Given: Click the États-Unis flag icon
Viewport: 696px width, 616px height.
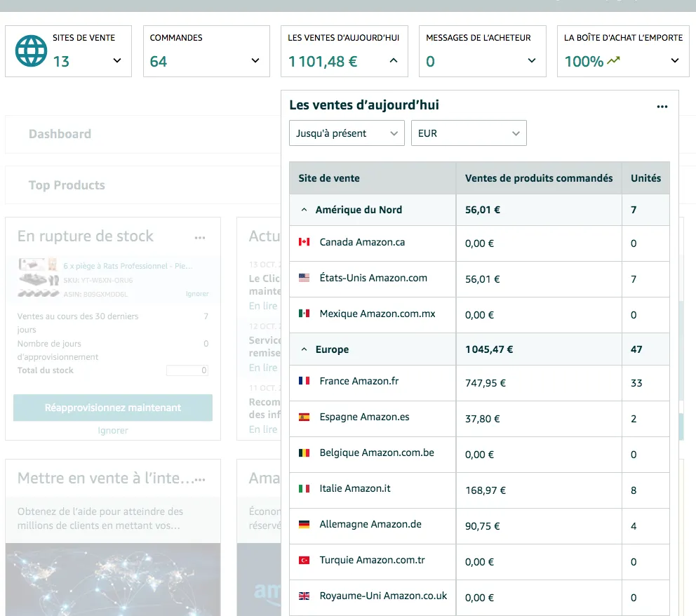Looking at the screenshot, I should (x=304, y=278).
